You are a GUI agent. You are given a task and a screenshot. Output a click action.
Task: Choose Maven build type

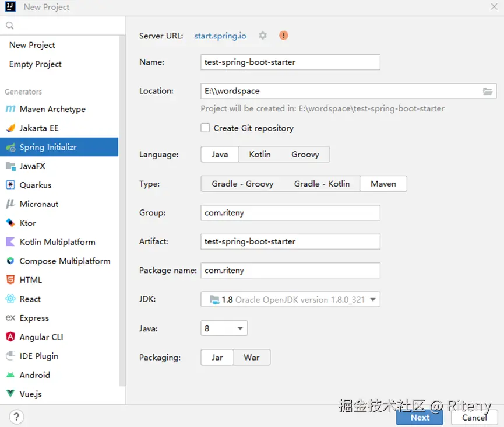tap(383, 184)
